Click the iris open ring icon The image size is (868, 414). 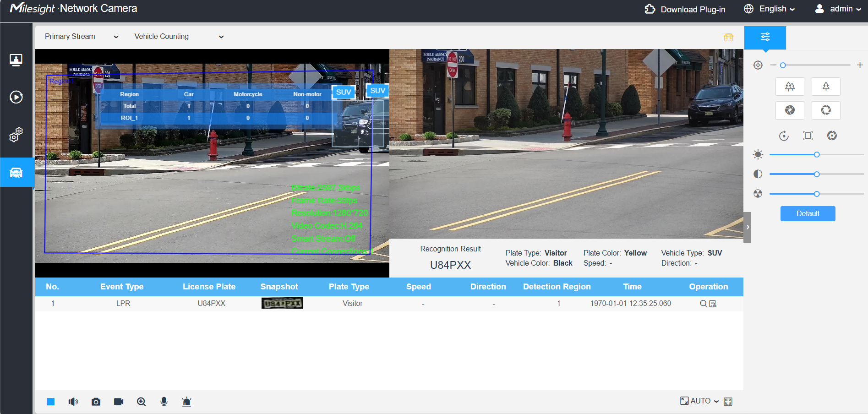point(826,110)
